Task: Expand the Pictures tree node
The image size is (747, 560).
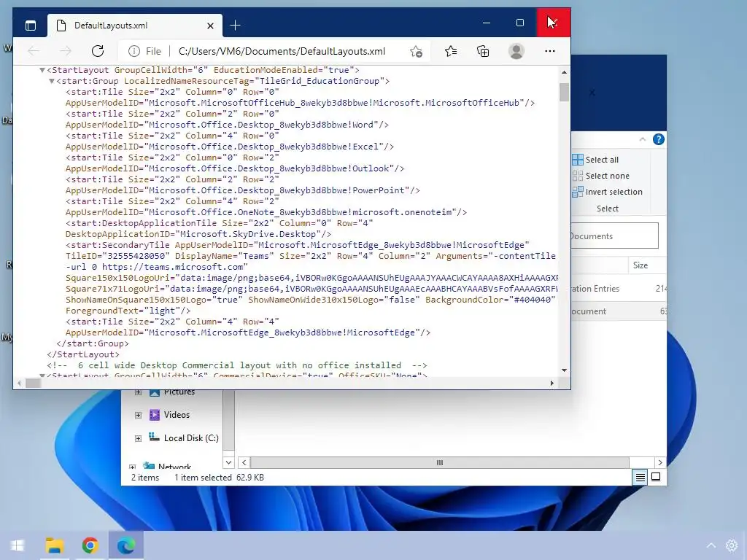Action: (138, 392)
